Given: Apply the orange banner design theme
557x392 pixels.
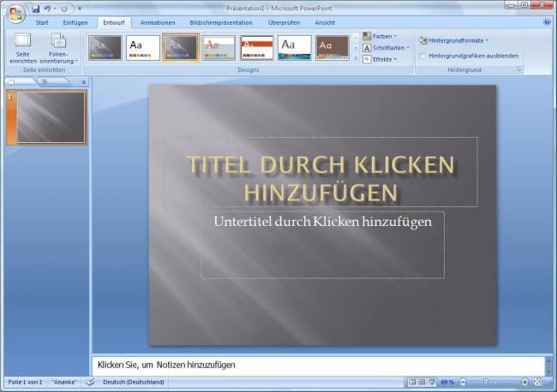Looking at the screenshot, I should tap(256, 48).
